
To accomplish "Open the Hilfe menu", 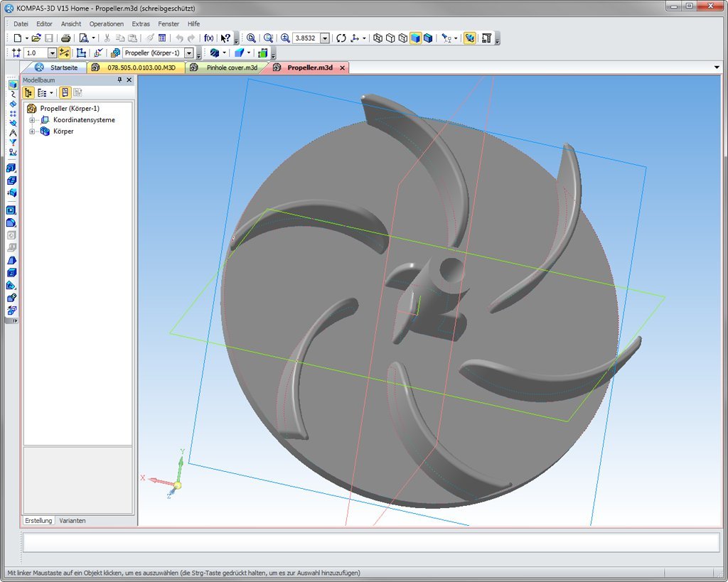I will (193, 23).
